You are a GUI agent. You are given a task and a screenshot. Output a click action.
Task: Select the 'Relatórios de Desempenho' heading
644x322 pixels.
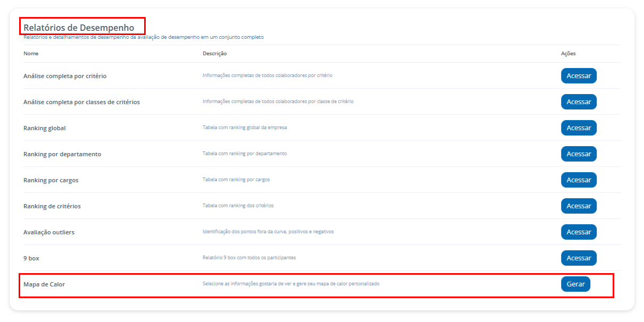click(x=79, y=27)
